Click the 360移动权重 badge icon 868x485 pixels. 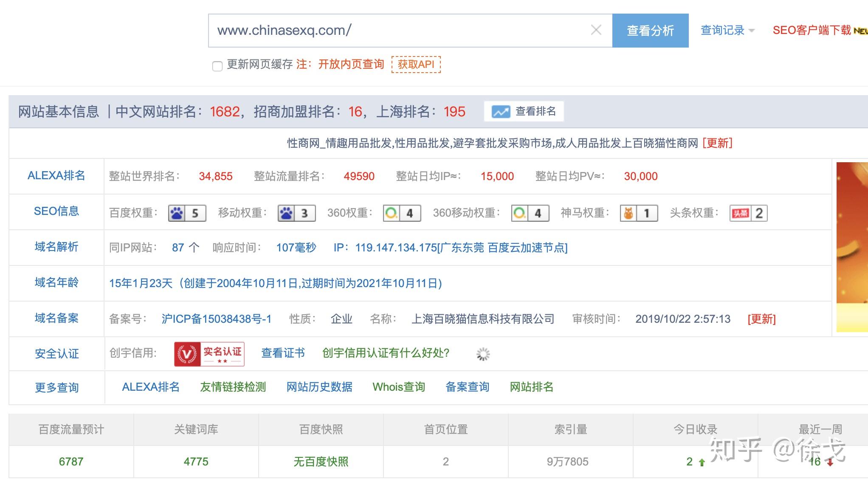[x=530, y=213]
